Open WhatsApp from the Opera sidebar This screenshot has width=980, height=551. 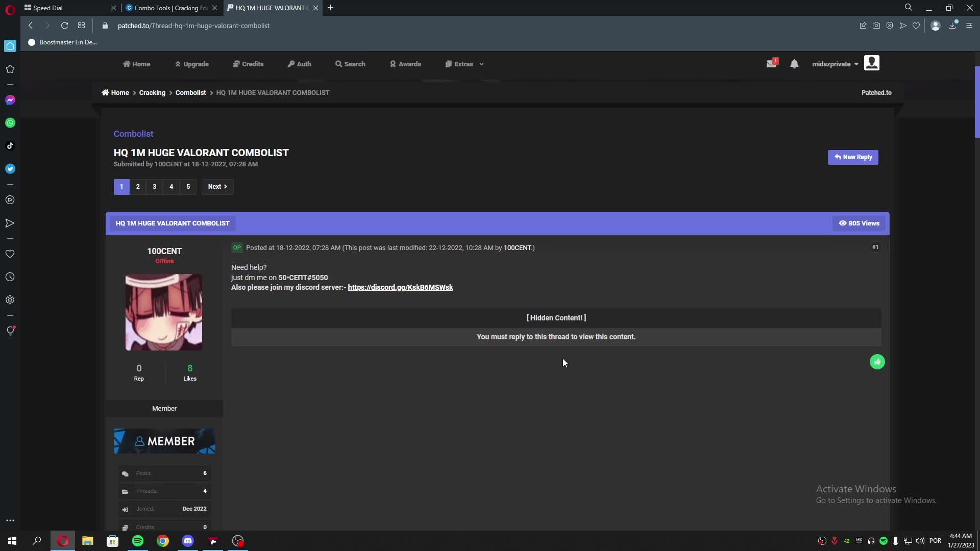point(10,123)
